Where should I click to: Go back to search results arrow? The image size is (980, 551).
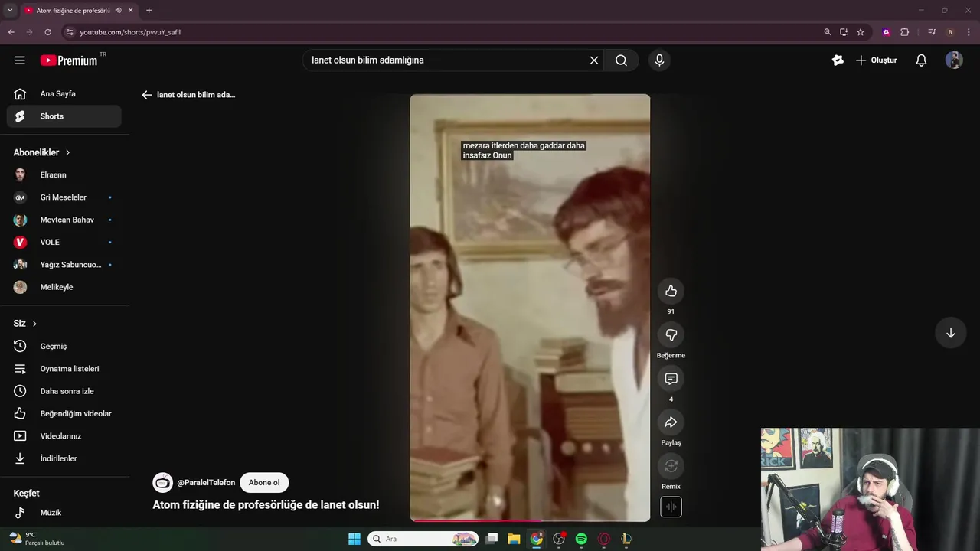click(x=147, y=95)
